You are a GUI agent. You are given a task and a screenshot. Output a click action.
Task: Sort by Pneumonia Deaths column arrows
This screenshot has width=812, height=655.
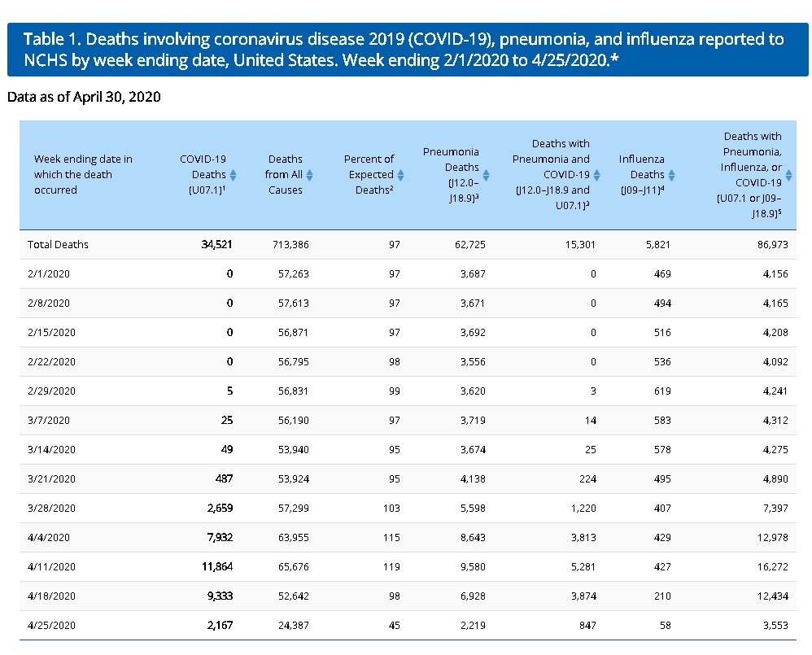pyautogui.click(x=487, y=175)
